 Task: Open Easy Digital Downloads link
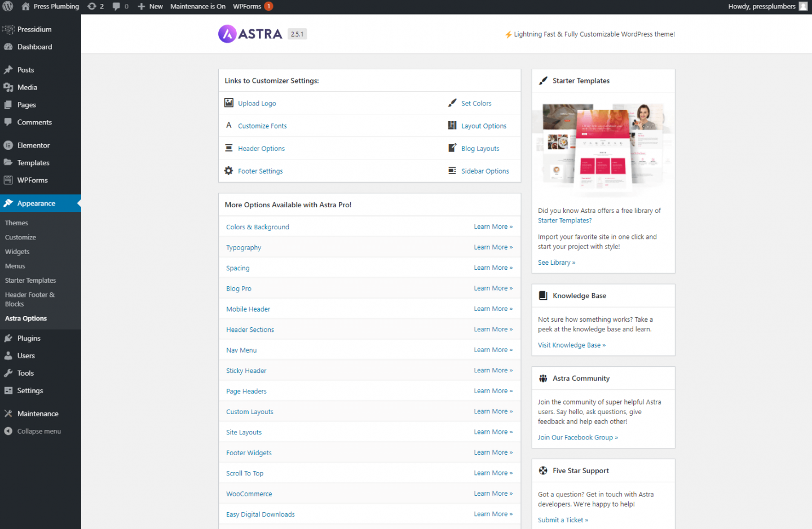(x=261, y=514)
